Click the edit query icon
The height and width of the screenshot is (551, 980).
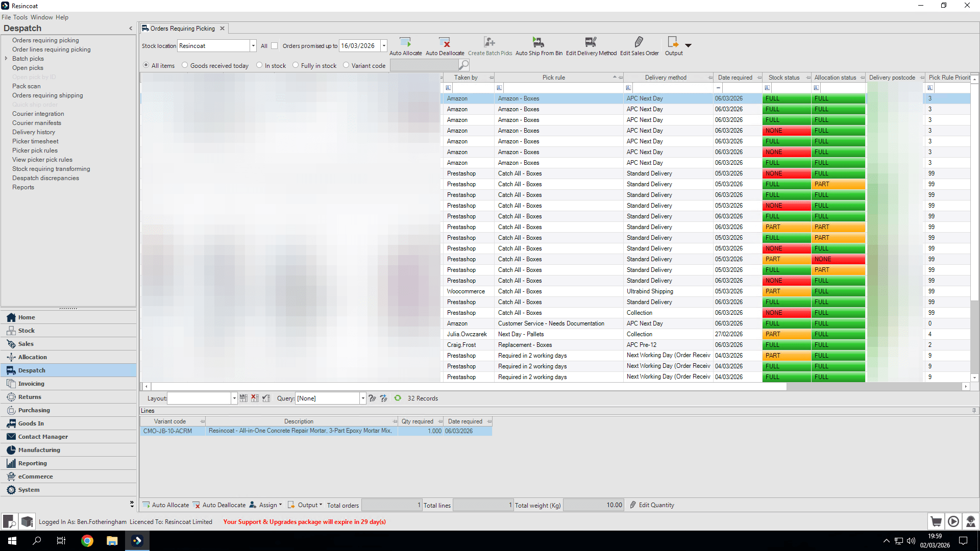tap(372, 398)
